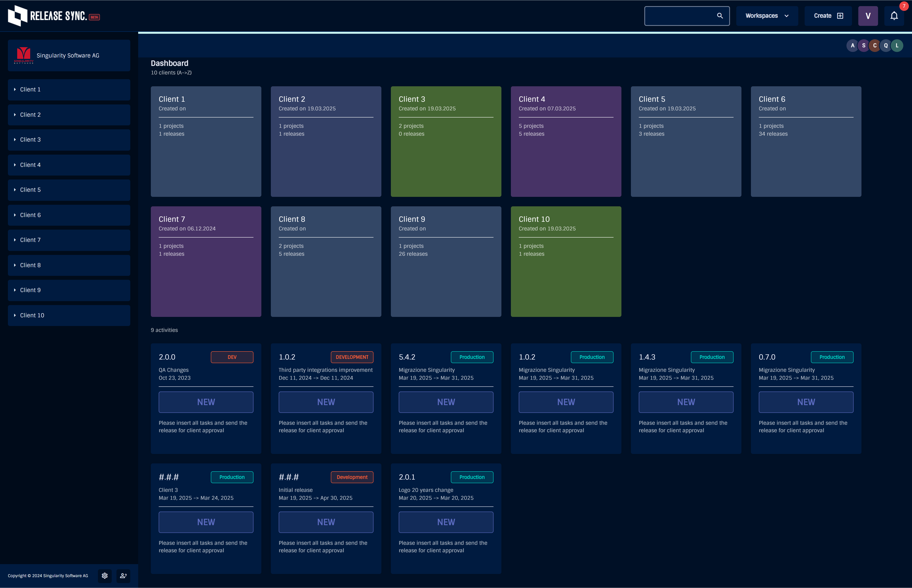Screen dimensions: 912x588
Task: Open settings gear in footer
Action: pos(105,575)
